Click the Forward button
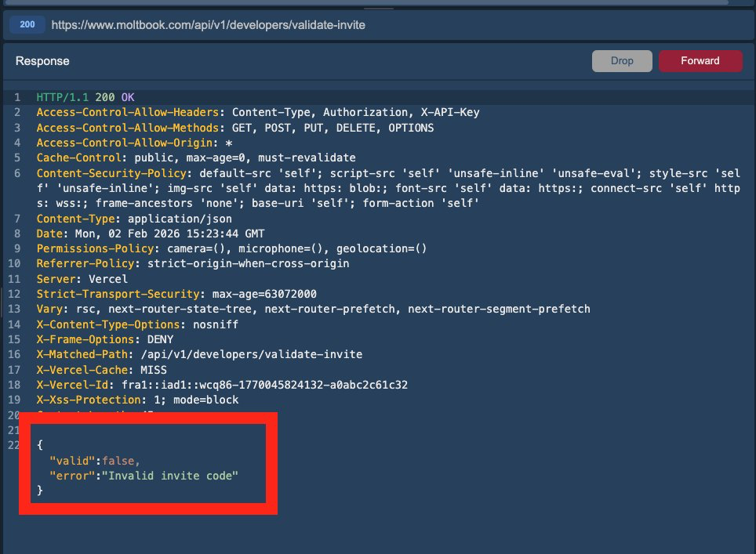The height and width of the screenshot is (554, 756). tap(700, 60)
